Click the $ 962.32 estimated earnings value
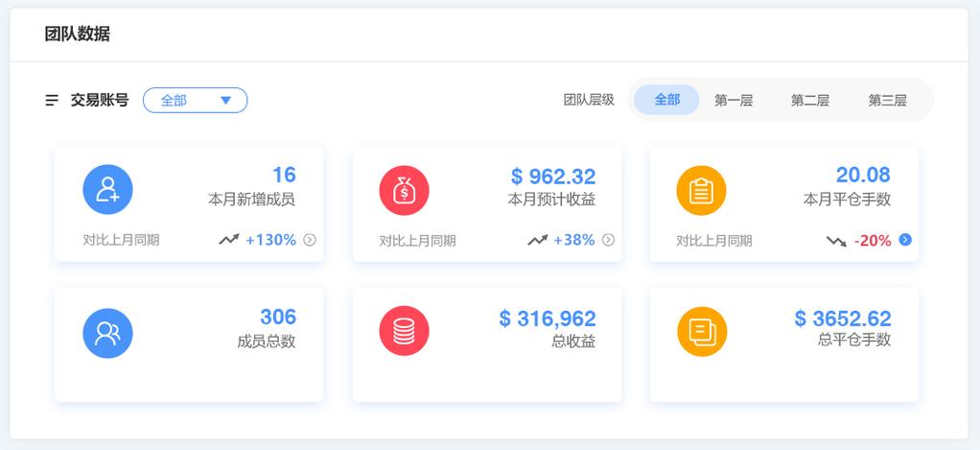This screenshot has width=980, height=450. pyautogui.click(x=552, y=177)
